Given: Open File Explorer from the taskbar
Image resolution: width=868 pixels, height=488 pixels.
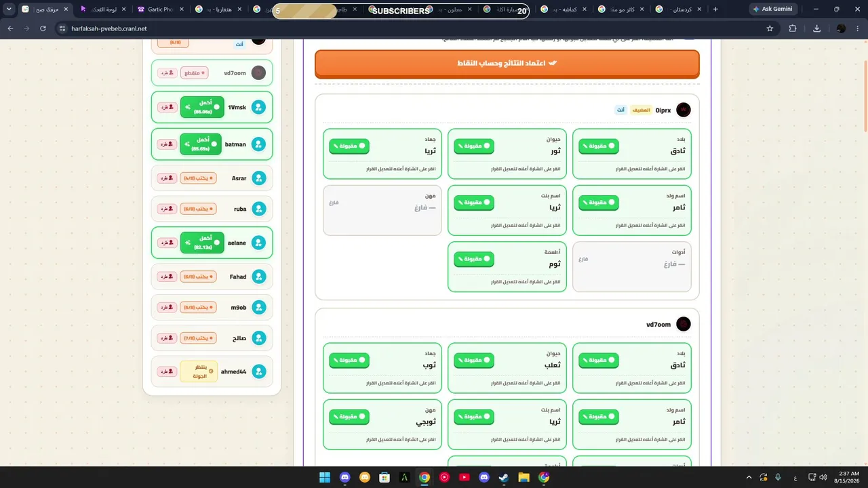Looking at the screenshot, I should pos(524,477).
